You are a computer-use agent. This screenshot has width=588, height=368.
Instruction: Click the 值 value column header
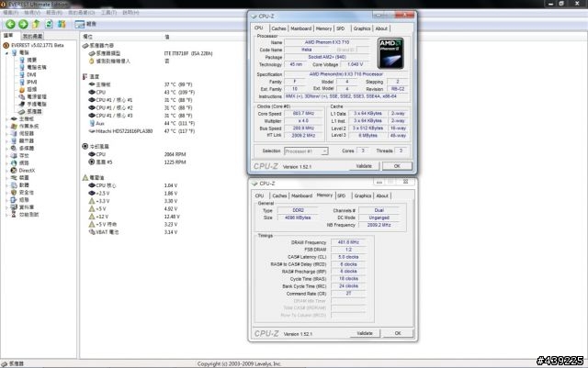click(167, 37)
